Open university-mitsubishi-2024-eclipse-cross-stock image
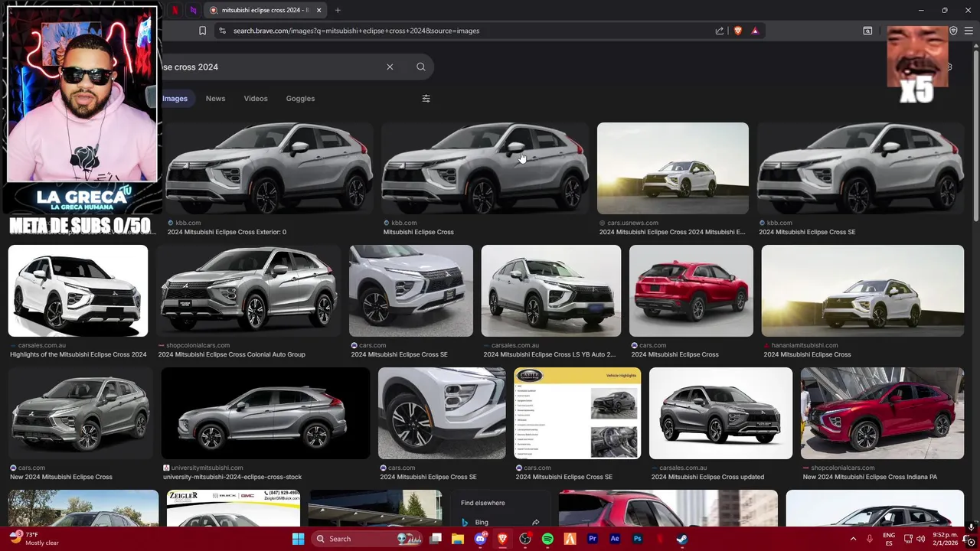Image resolution: width=980 pixels, height=551 pixels. pos(266,413)
